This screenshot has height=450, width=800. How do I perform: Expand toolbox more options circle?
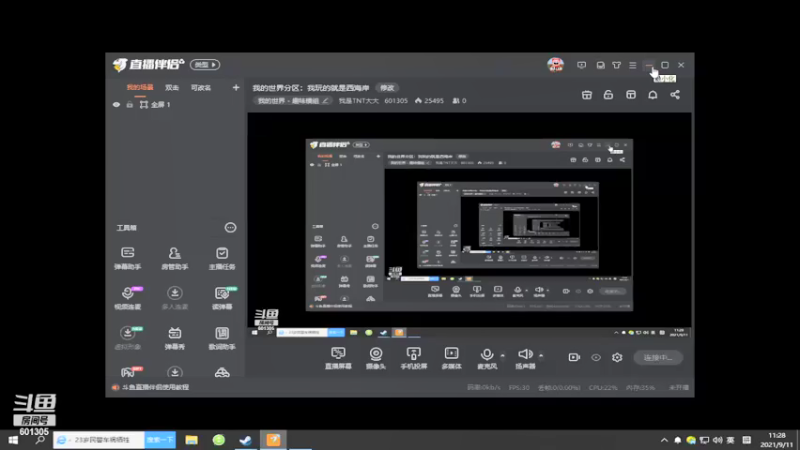[230, 228]
